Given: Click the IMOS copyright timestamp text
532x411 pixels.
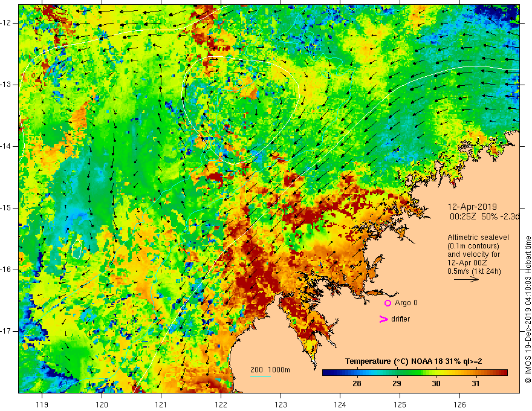Looking at the screenshot, I should tap(528, 310).
